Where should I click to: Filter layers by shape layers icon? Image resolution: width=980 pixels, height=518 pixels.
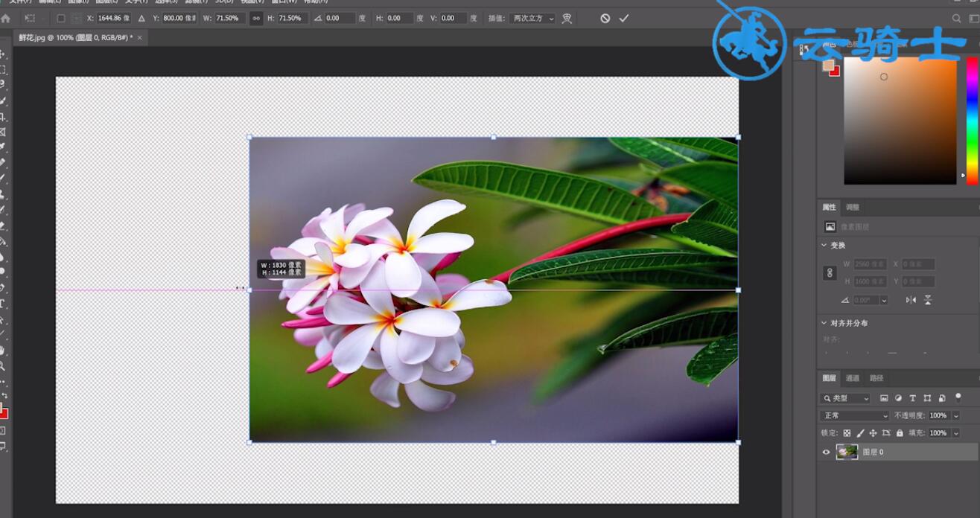pos(927,398)
